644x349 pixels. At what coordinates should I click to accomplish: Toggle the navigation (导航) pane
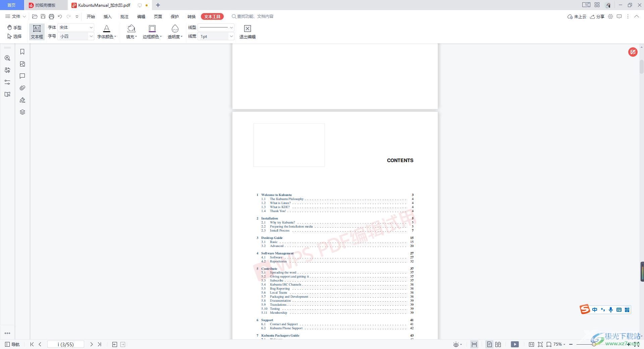pyautogui.click(x=12, y=344)
